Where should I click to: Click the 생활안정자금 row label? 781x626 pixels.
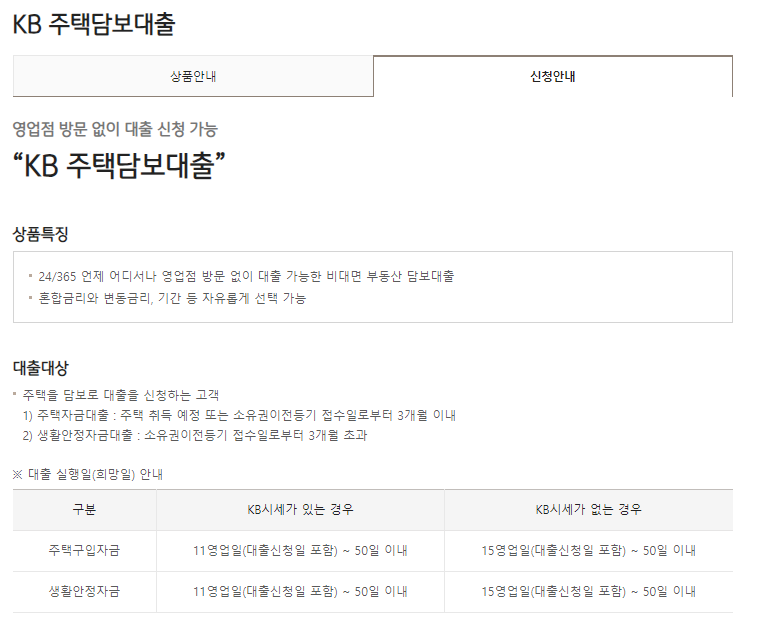tap(84, 591)
